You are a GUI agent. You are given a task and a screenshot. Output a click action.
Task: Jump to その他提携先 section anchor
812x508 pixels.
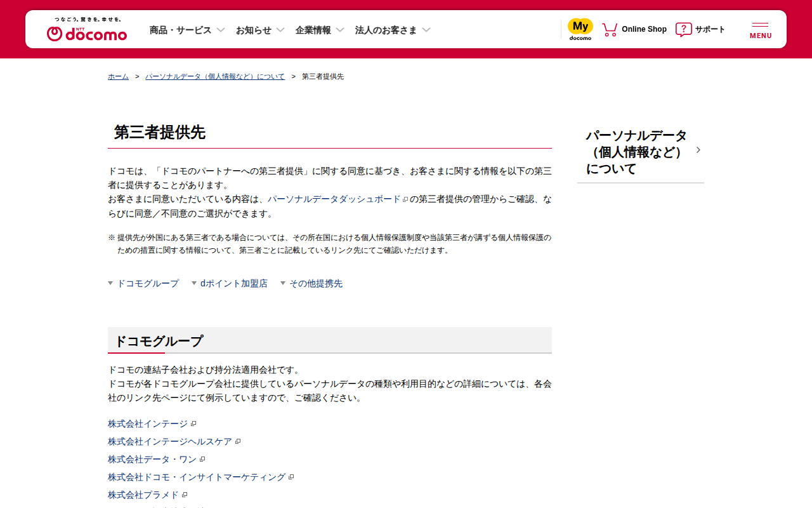(311, 283)
